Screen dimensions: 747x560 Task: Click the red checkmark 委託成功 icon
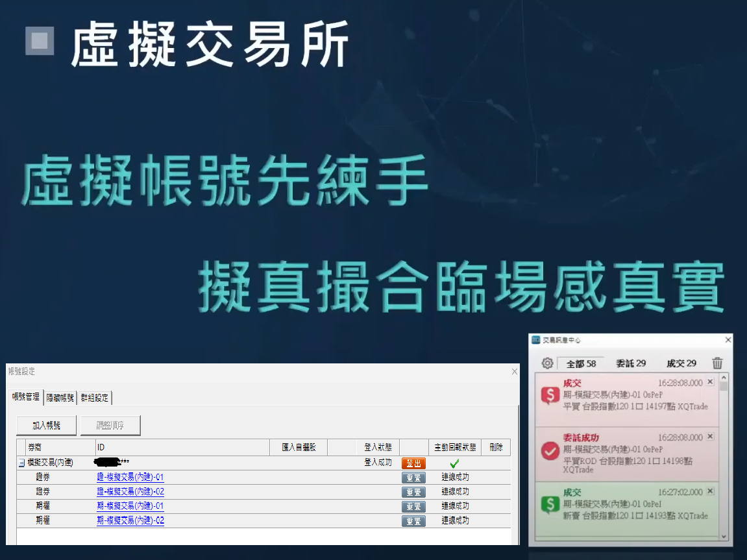click(550, 451)
